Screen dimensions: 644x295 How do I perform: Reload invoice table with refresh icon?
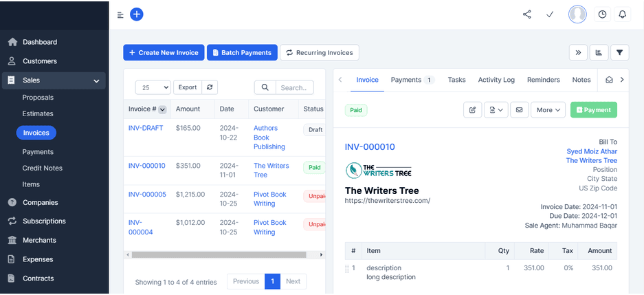click(210, 87)
